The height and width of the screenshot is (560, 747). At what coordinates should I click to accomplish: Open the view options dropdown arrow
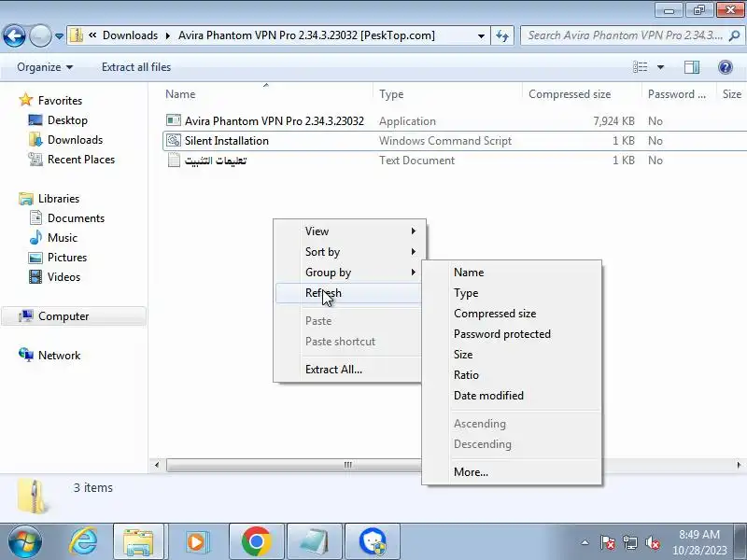[660, 67]
